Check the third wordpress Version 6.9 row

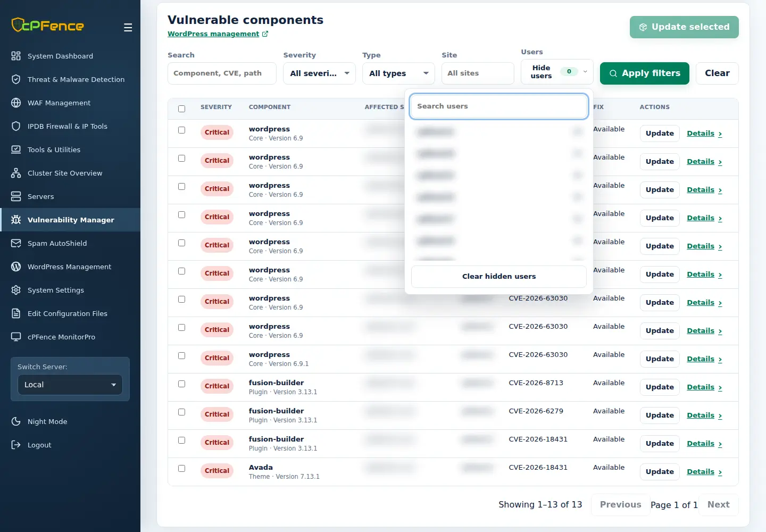181,186
